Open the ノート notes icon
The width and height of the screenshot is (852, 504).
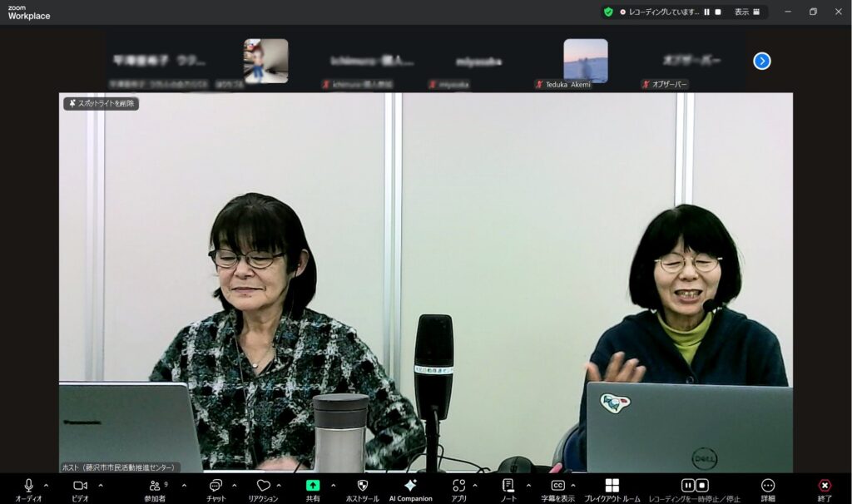click(508, 486)
